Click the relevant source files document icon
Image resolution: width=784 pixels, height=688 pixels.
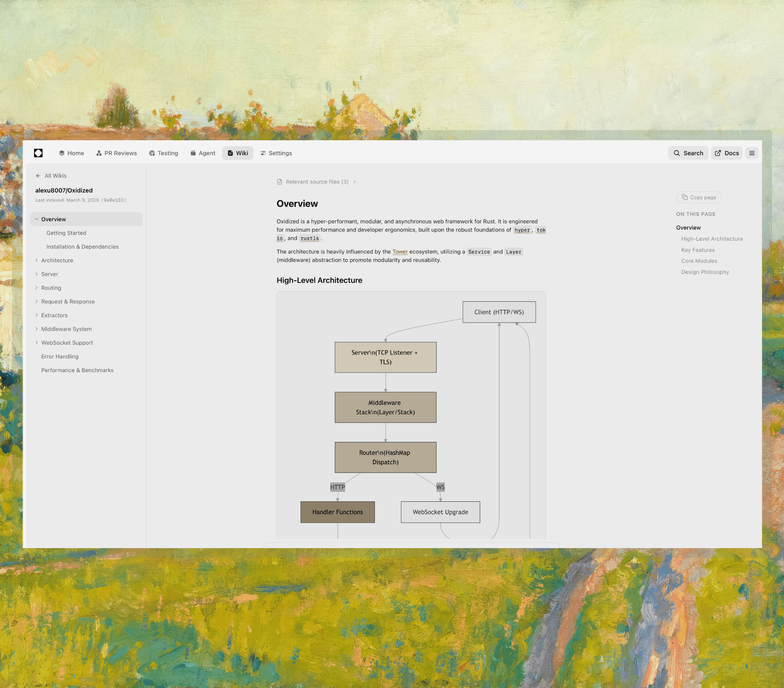[279, 182]
